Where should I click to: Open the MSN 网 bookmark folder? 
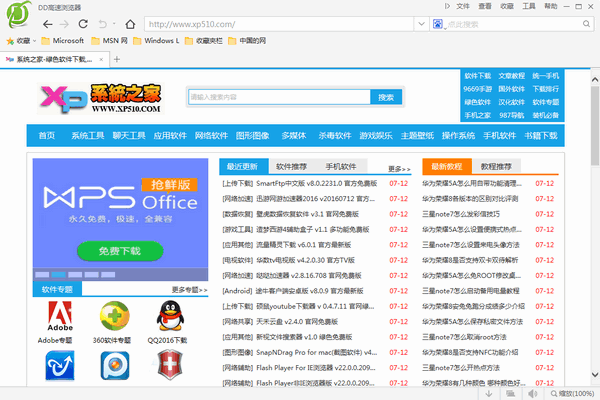click(109, 41)
